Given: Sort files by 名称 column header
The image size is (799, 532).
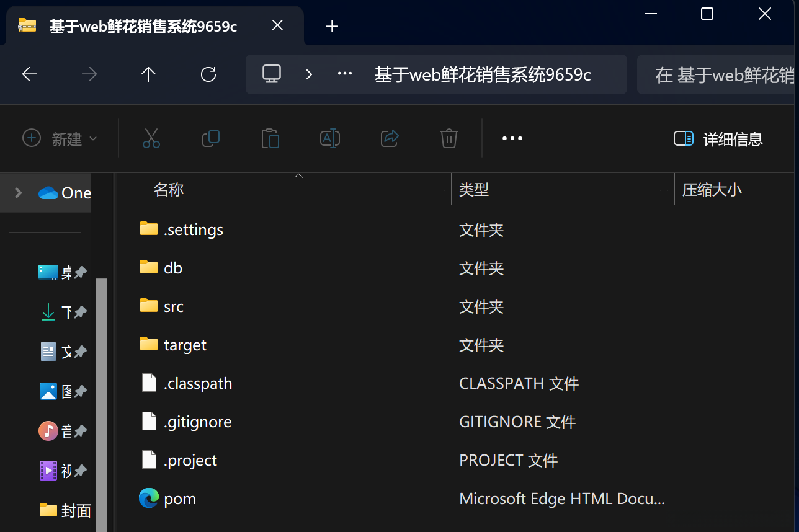Looking at the screenshot, I should click(x=169, y=190).
